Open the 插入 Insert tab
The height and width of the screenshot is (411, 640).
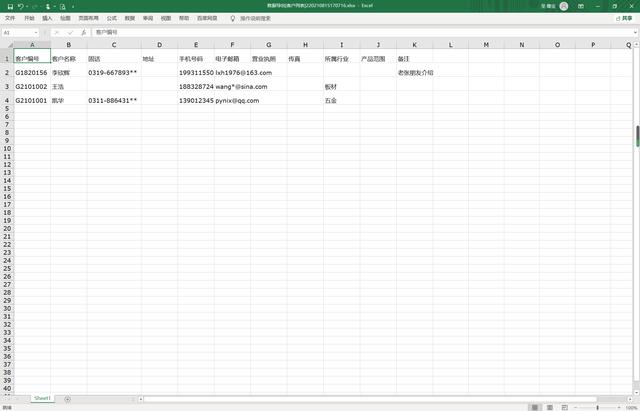(47, 18)
